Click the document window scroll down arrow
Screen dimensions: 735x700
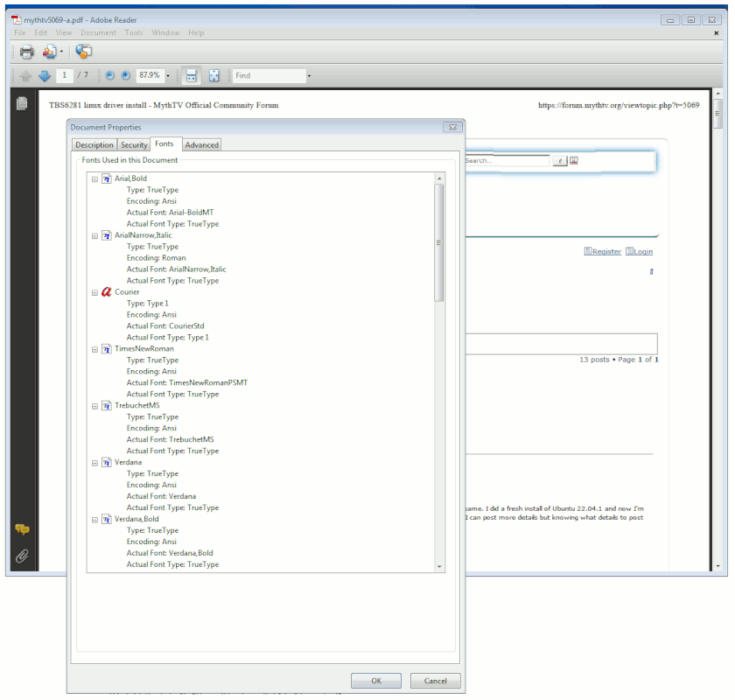(x=717, y=566)
